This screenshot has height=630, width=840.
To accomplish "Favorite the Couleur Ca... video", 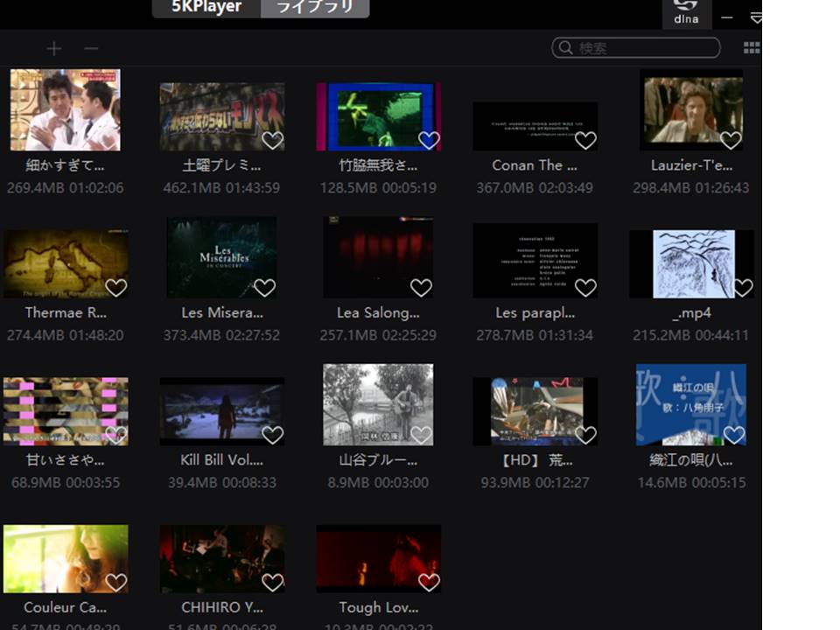I will 116,583.
